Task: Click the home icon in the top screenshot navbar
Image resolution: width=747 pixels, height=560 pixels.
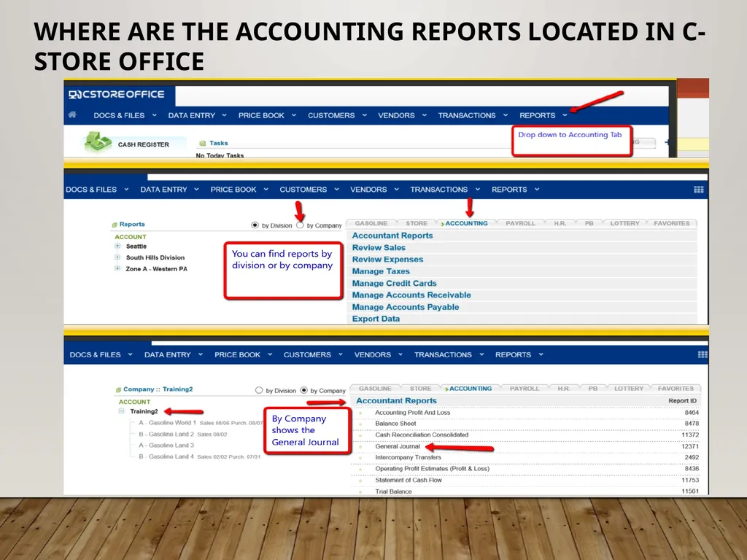Action: coord(72,114)
